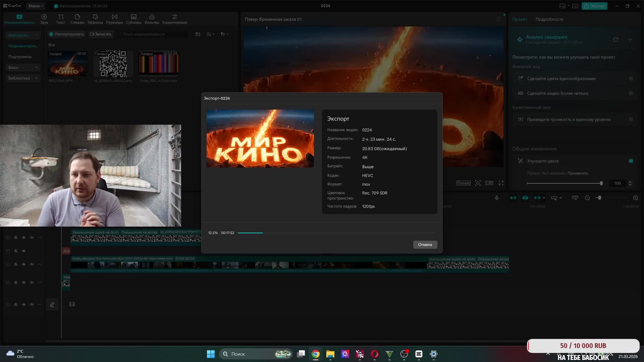Open the Фильтры (filters) panel icon
644x362 pixels.
click(152, 17)
